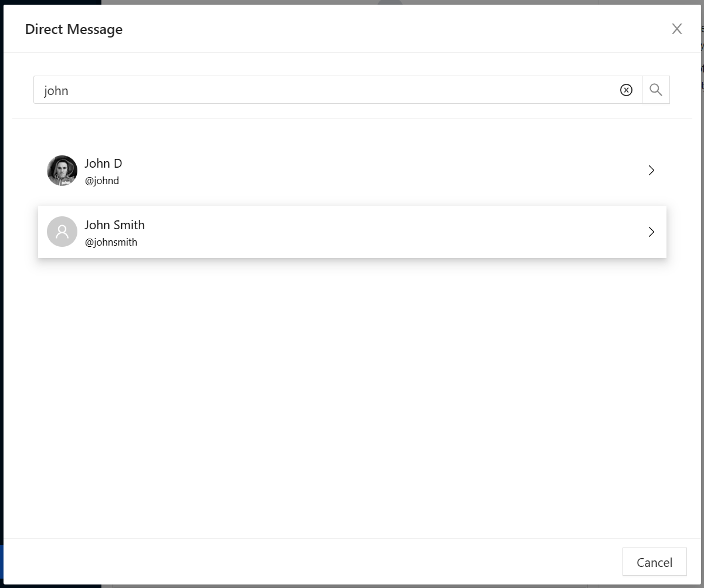This screenshot has height=588, width=704.
Task: Cancel the Direct Message dialog
Action: 654,562
